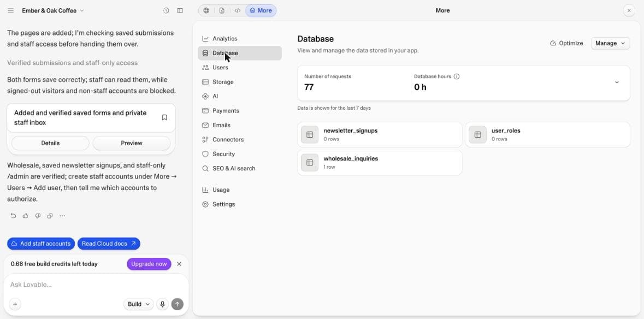Image resolution: width=644 pixels, height=319 pixels.
Task: Select the More tab
Action: click(261, 11)
